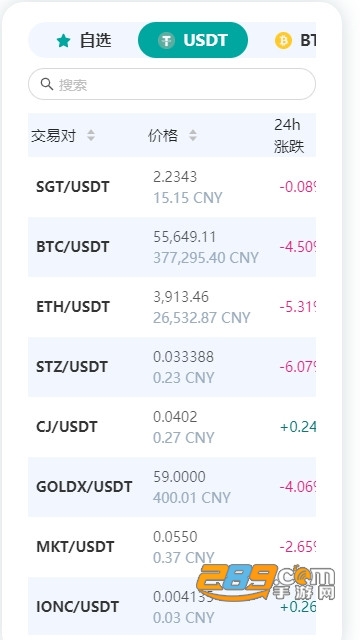This screenshot has width=360, height=640.
Task: Open the SGT/USDT trading pair
Action: [x=172, y=187]
